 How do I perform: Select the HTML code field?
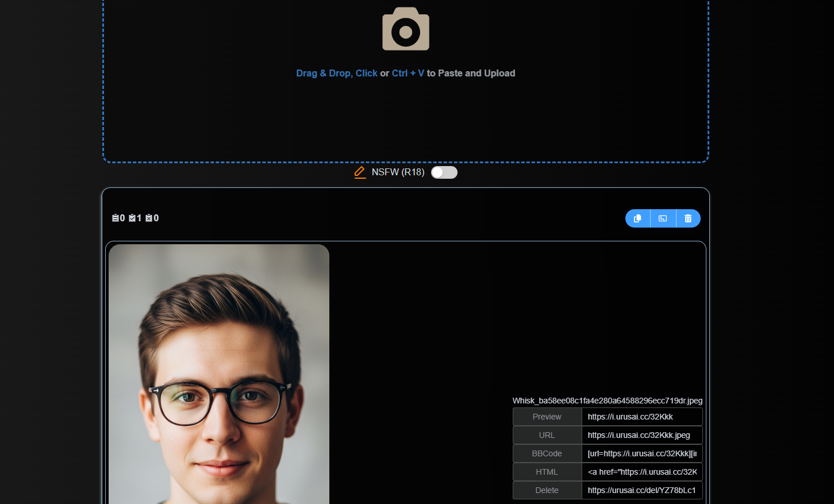(x=642, y=472)
